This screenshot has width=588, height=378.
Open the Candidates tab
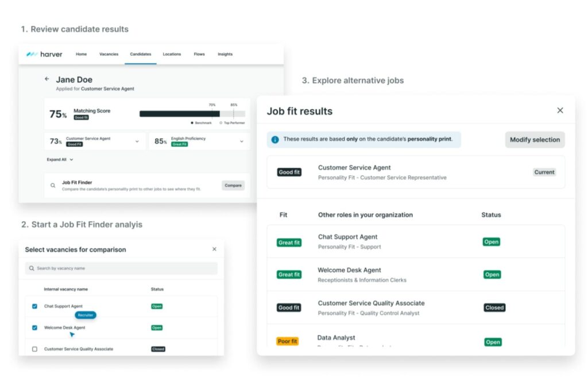pyautogui.click(x=140, y=54)
